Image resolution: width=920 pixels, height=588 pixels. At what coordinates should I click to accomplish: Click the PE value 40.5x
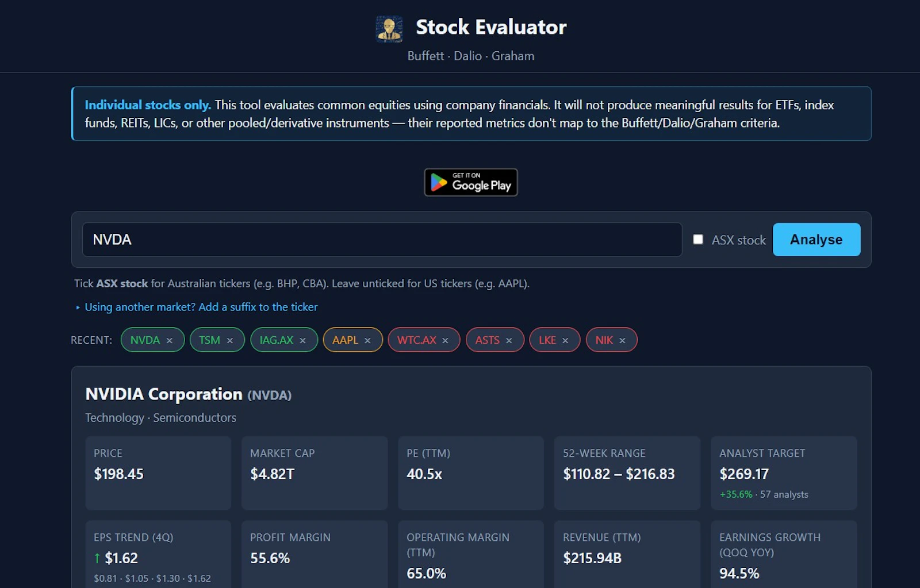pyautogui.click(x=424, y=474)
